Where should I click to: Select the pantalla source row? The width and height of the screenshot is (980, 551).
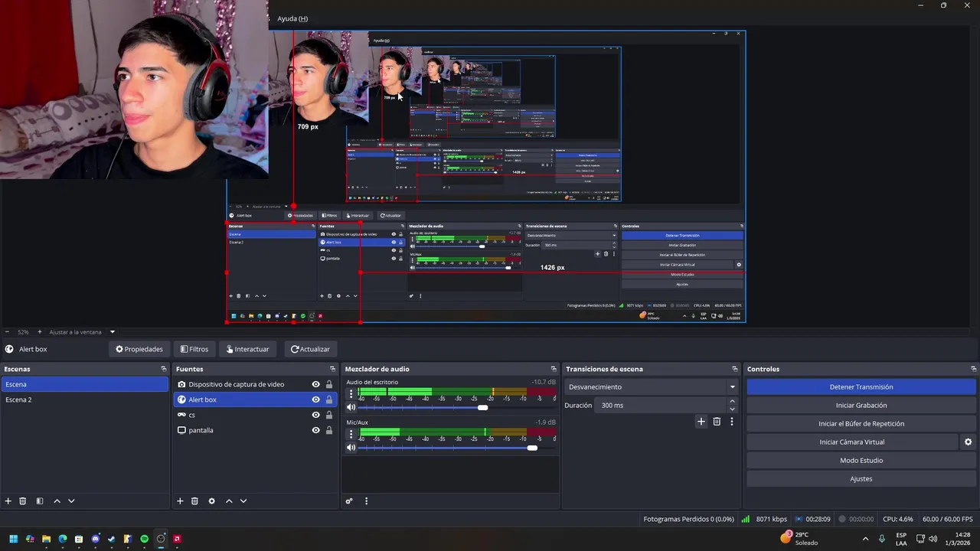(256, 430)
